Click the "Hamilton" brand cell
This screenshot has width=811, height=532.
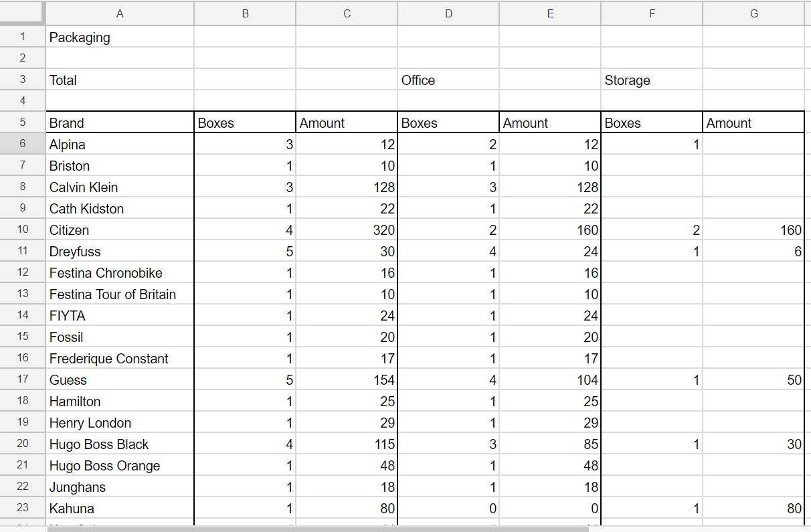click(x=120, y=402)
